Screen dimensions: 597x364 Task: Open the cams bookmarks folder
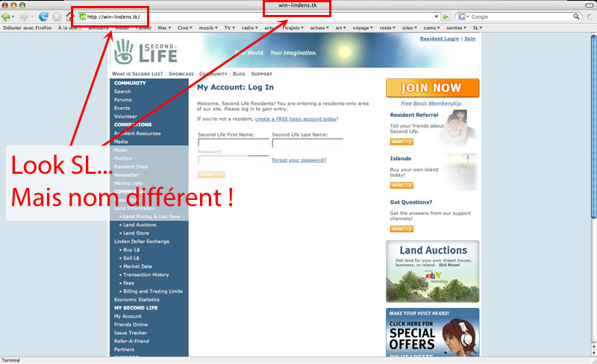coord(431,28)
